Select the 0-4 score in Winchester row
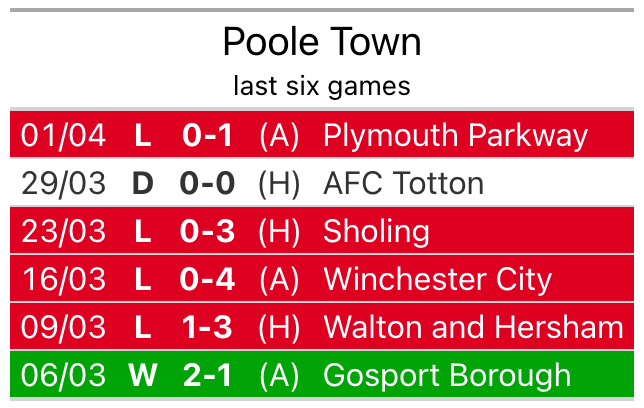644x408 pixels. (207, 279)
